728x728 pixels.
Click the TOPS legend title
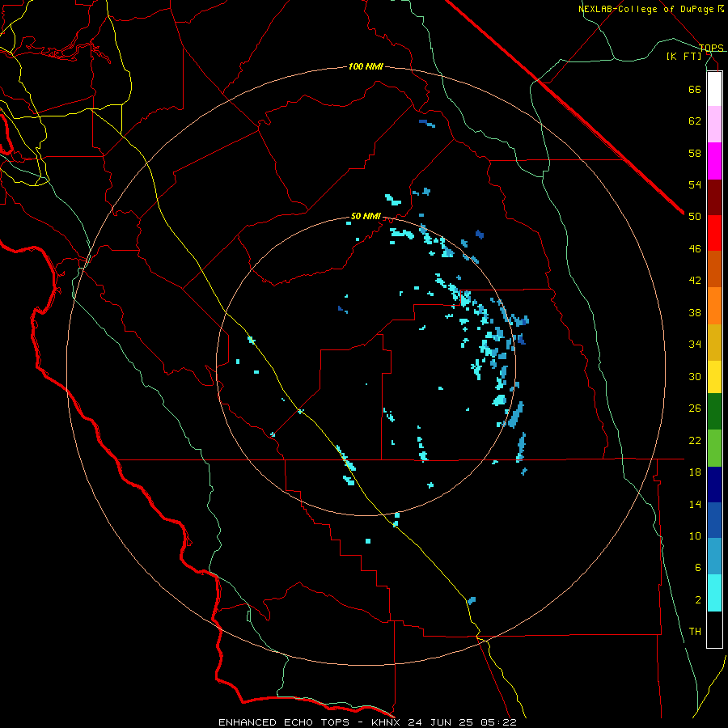point(711,48)
